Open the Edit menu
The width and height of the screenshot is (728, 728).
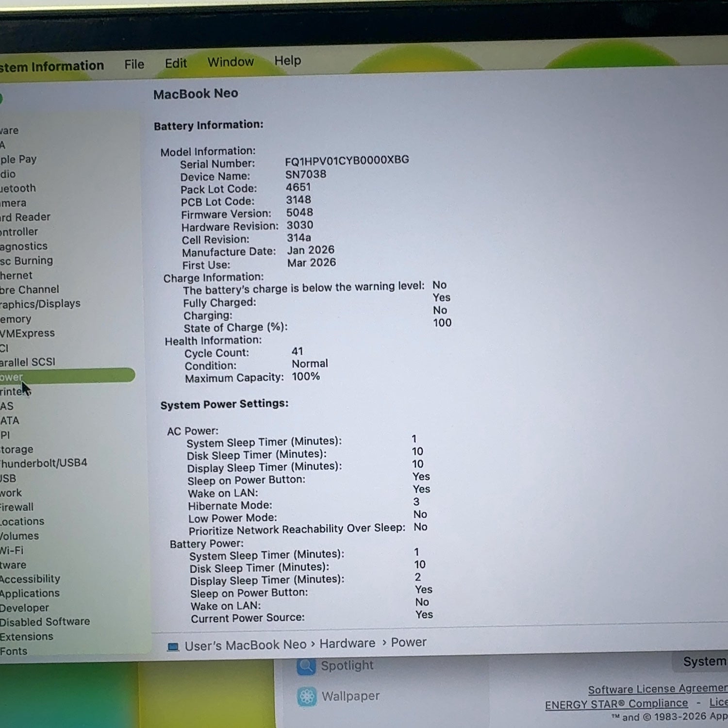click(x=176, y=64)
